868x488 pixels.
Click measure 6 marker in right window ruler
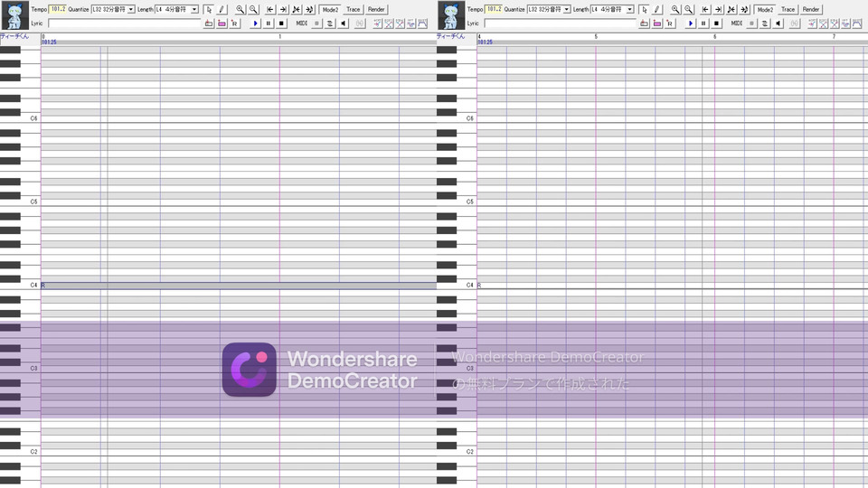(x=714, y=36)
